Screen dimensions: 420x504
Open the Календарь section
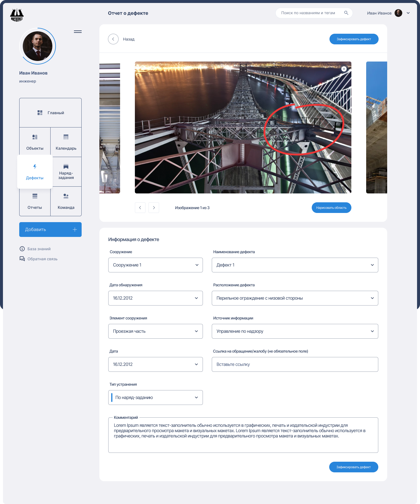click(66, 142)
